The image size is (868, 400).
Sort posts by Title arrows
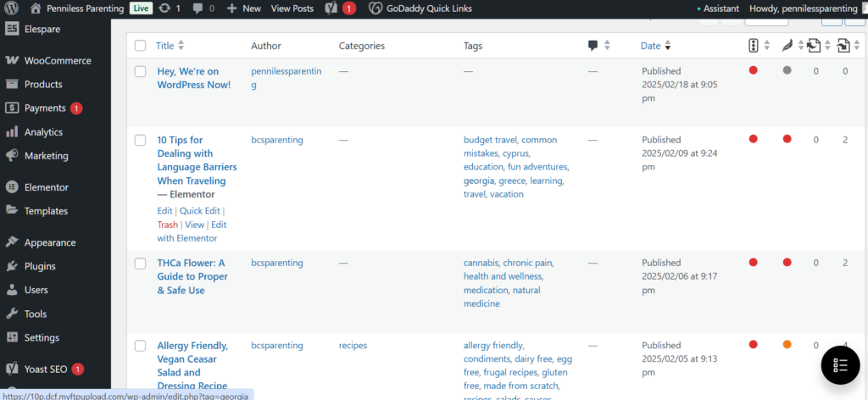pyautogui.click(x=181, y=46)
